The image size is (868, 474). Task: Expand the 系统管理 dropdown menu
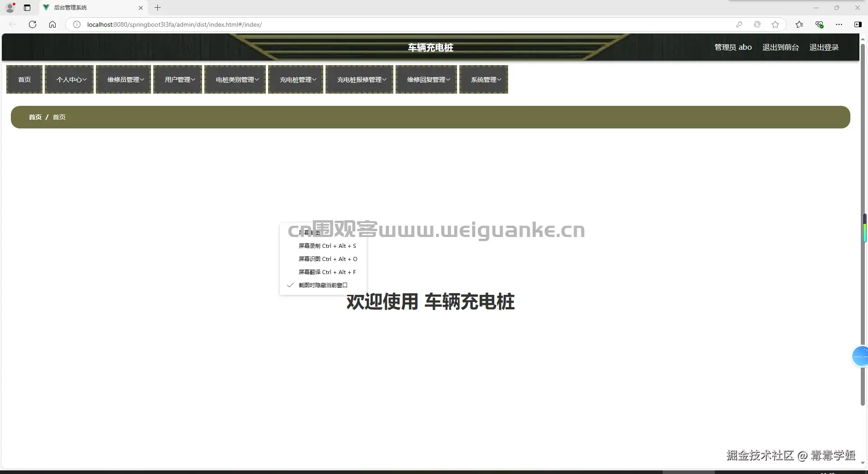coord(484,80)
